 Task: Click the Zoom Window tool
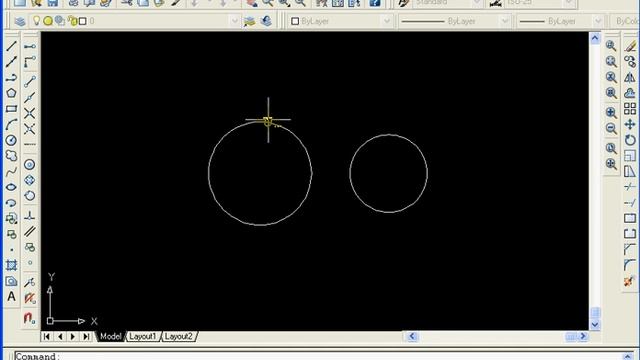611,46
